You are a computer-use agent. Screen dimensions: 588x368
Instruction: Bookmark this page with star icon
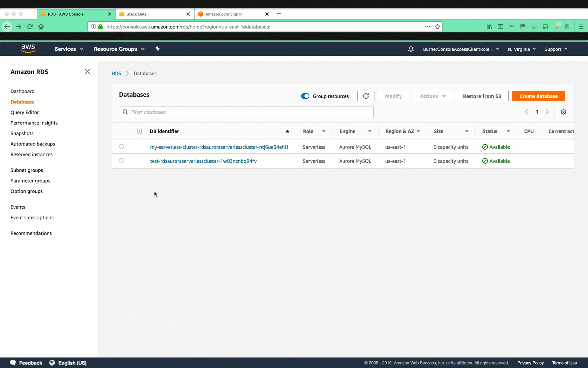coord(437,27)
